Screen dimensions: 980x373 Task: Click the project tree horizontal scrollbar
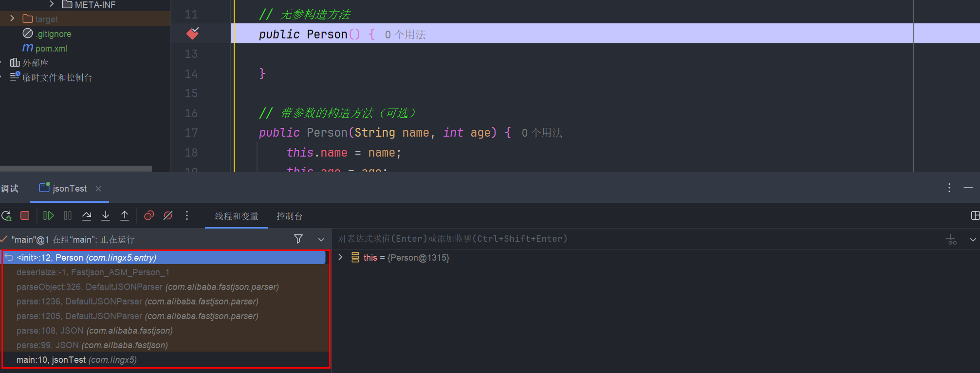(x=76, y=168)
